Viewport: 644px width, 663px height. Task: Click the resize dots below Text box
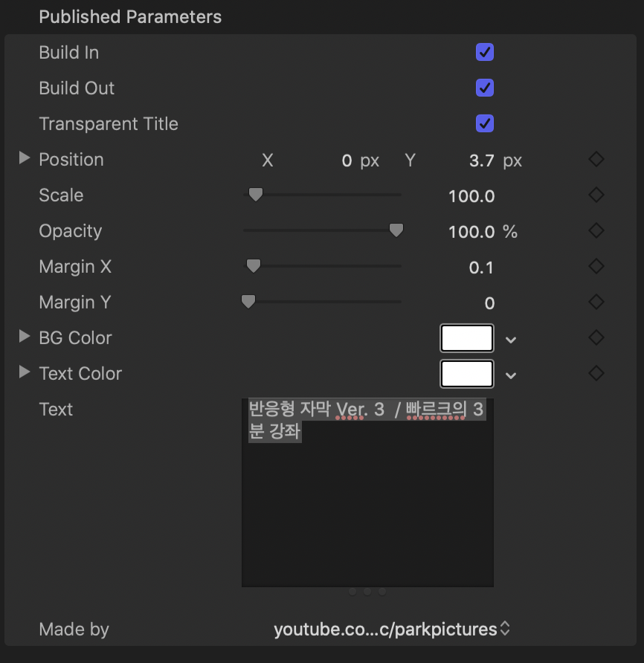(367, 592)
